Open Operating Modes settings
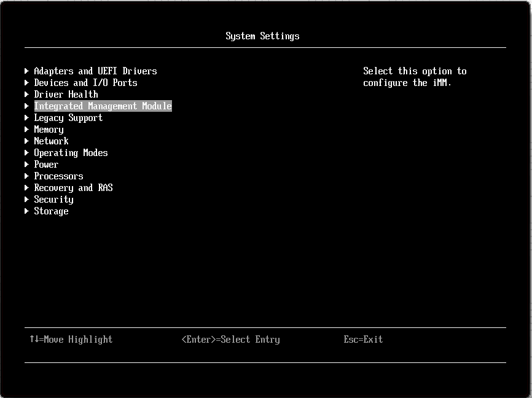This screenshot has width=532, height=398. [71, 152]
